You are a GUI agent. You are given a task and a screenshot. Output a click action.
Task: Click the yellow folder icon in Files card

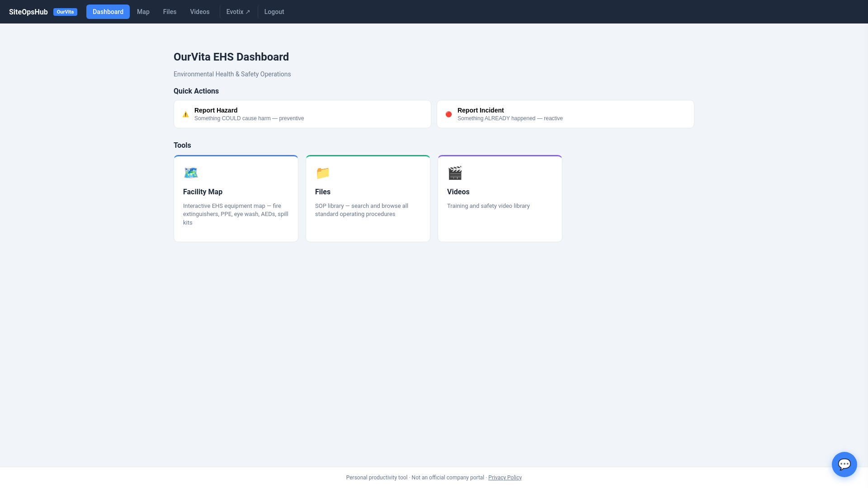323,173
